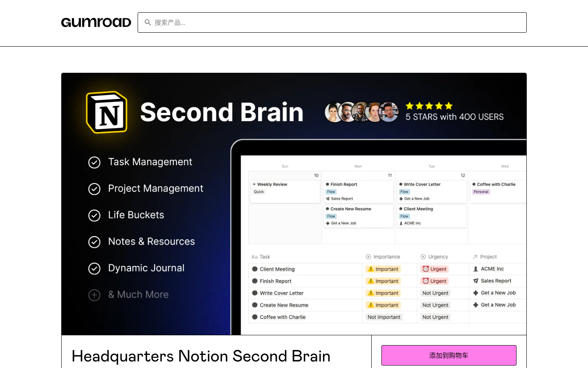Click the Client Meeting calendar card
Viewport: 588px width, 368px height.
[432, 216]
